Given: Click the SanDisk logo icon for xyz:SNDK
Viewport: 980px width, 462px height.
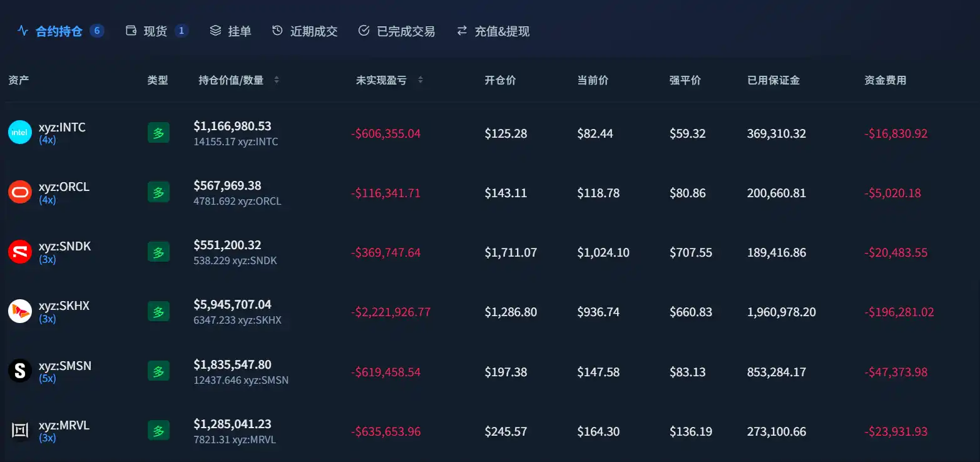Looking at the screenshot, I should (x=20, y=252).
